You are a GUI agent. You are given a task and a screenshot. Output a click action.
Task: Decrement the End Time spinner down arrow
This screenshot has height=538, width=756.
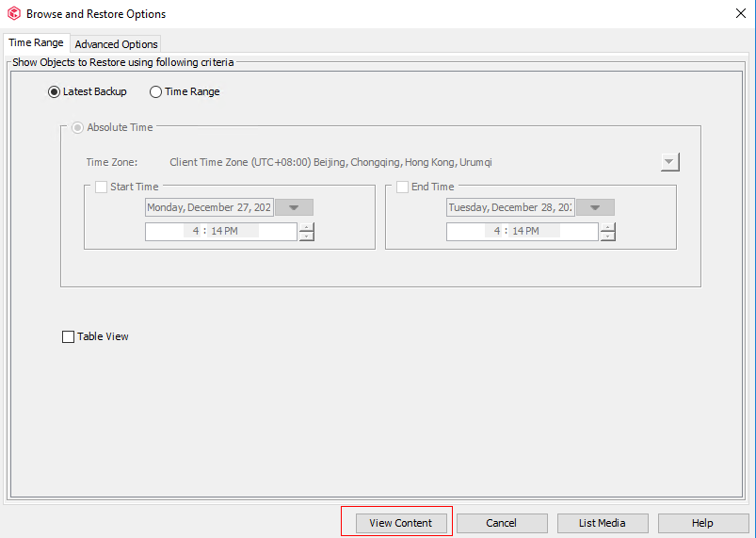(x=607, y=236)
